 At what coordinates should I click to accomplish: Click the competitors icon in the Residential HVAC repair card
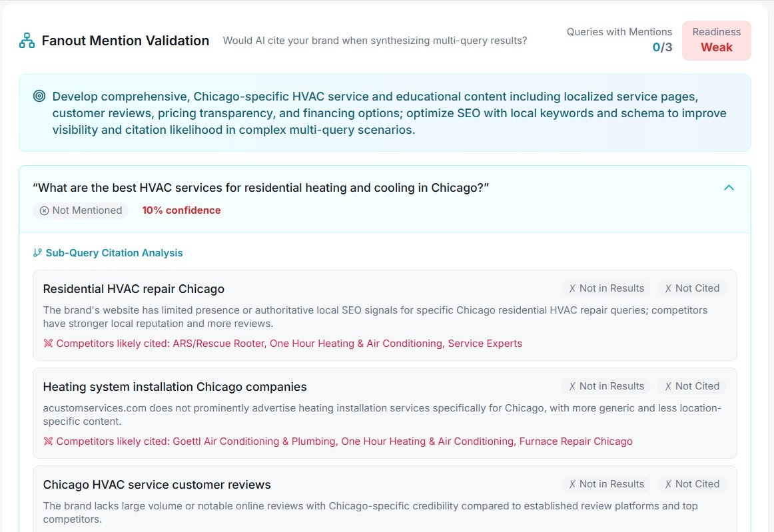[x=48, y=343]
